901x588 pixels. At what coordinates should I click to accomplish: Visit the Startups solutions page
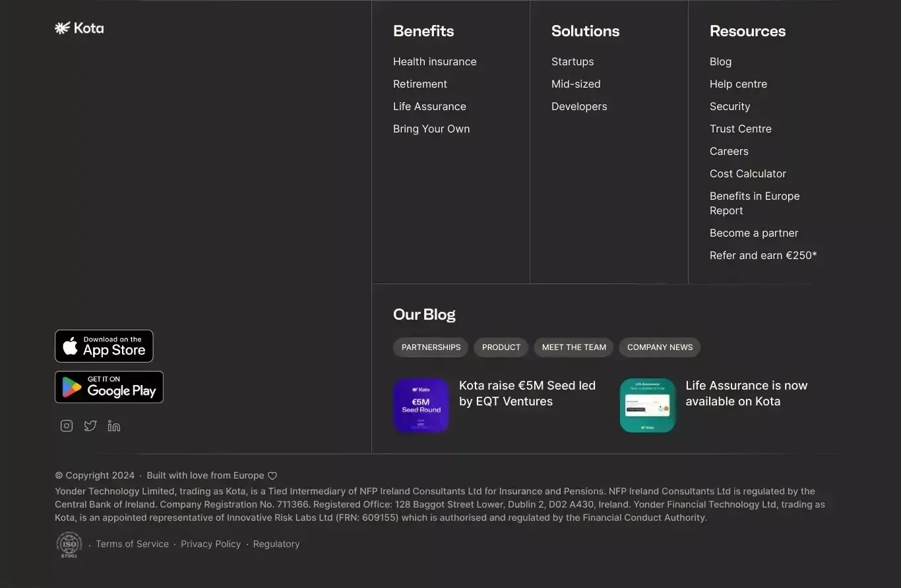tap(573, 61)
